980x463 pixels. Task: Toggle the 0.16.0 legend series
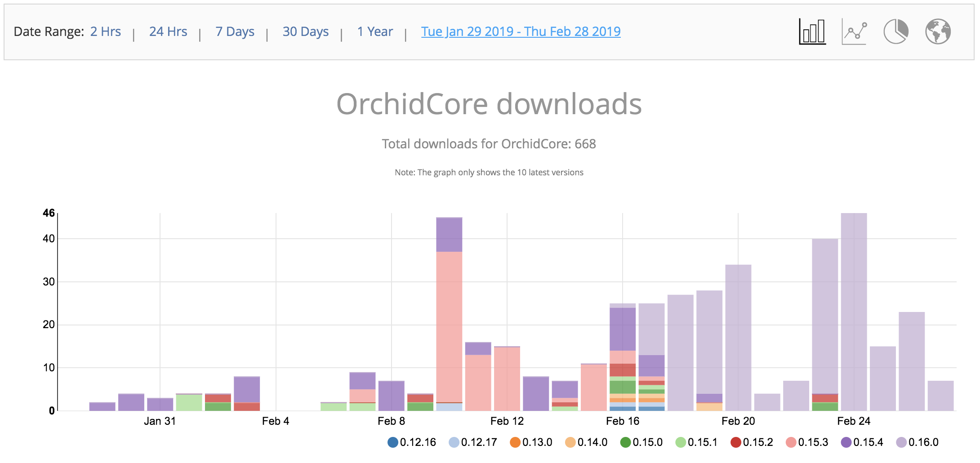tap(917, 442)
